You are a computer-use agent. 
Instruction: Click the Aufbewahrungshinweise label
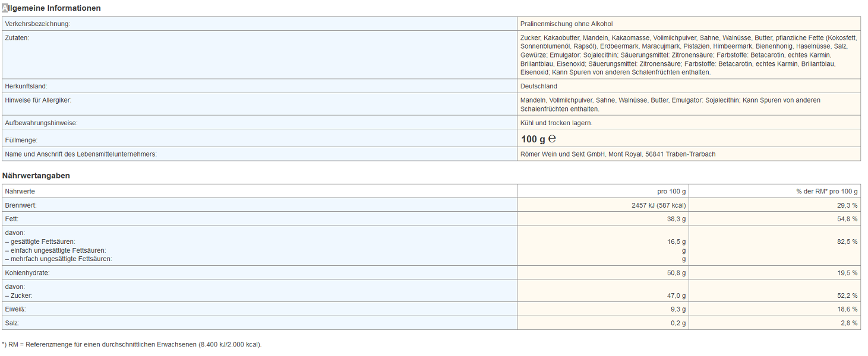click(x=42, y=123)
